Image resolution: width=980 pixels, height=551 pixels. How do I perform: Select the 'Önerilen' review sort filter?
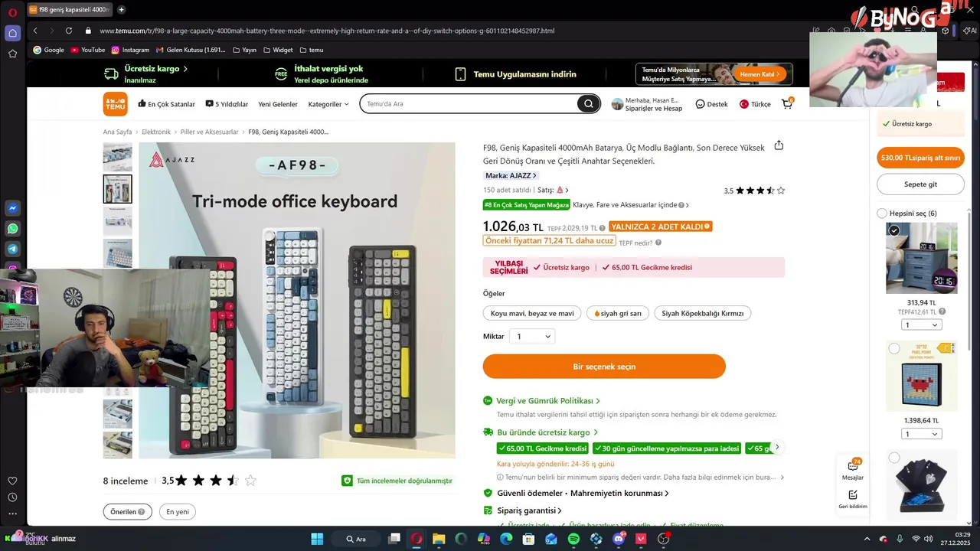(128, 512)
